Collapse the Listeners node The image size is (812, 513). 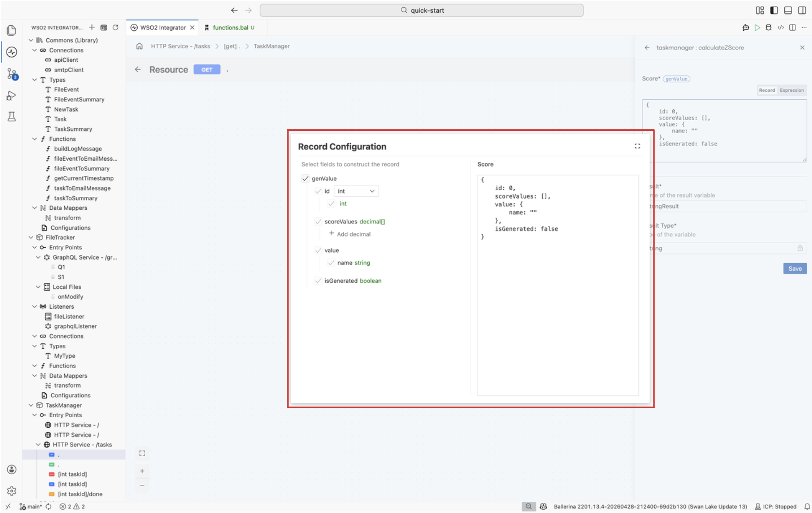[x=34, y=307]
